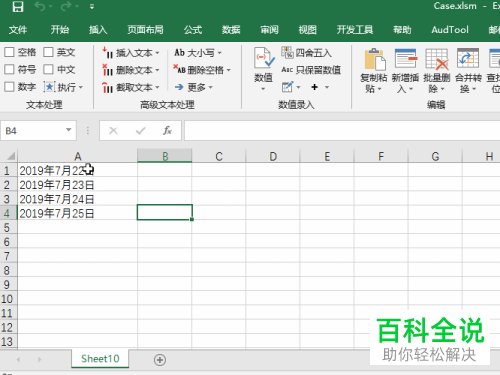
Task: Click cell containing 2019年7月23日
Action: click(x=77, y=185)
